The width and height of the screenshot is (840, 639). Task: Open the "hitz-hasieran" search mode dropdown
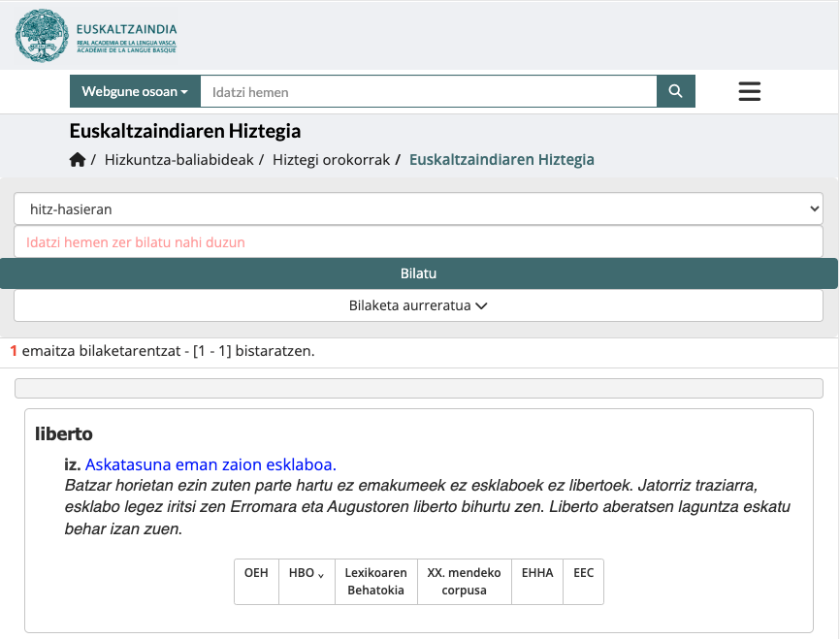point(418,208)
